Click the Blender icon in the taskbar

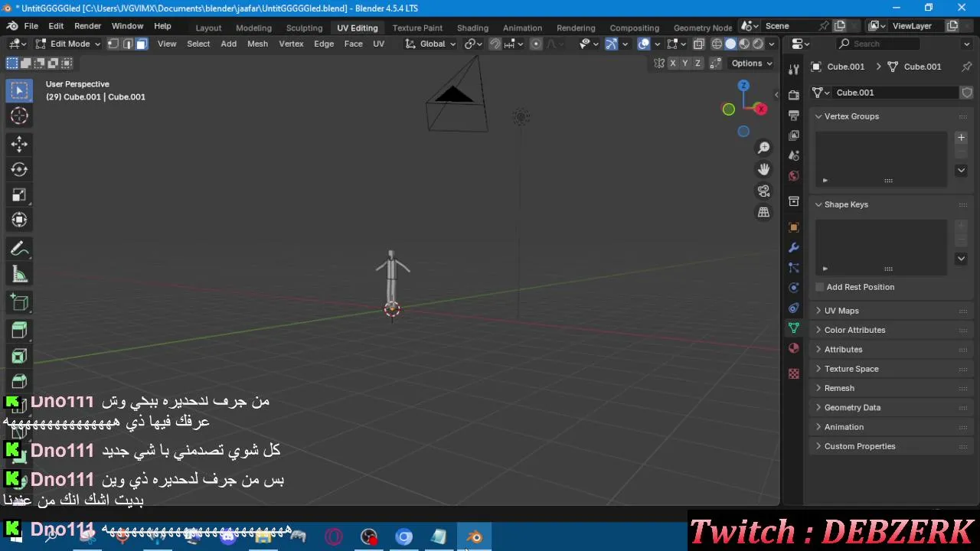[x=475, y=537]
